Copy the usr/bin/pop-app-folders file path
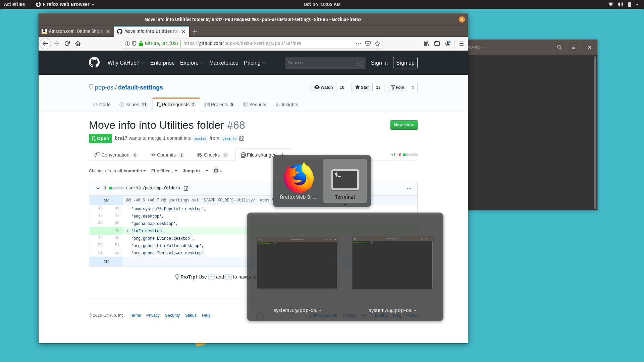 [x=186, y=188]
